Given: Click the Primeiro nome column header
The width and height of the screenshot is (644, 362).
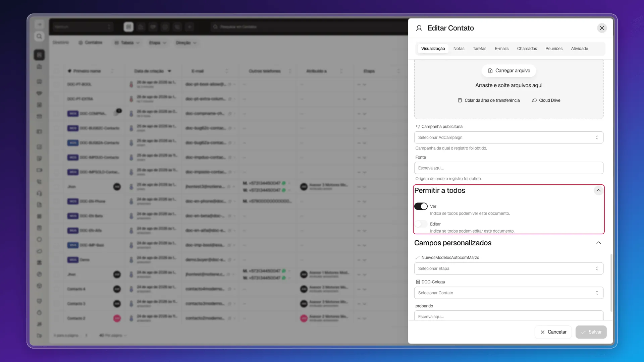Looking at the screenshot, I should tap(87, 71).
